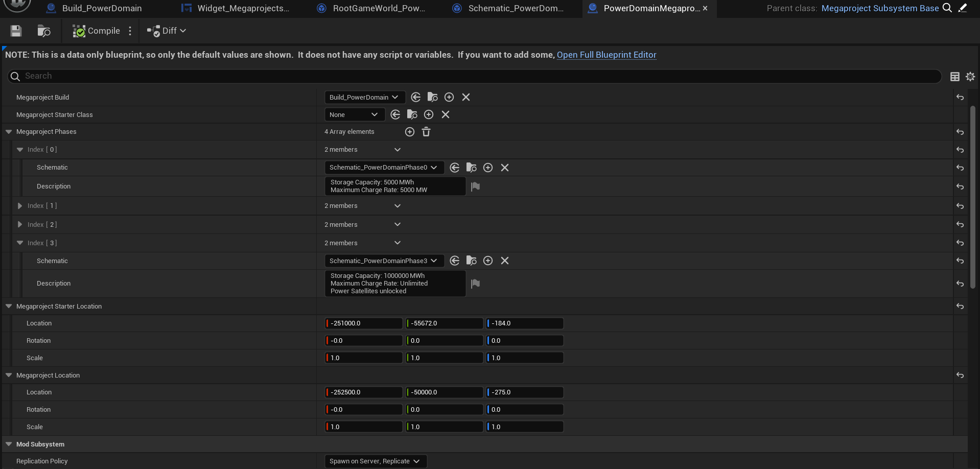Collapse the Megaproject Location section
980x469 pixels.
[x=9, y=375]
